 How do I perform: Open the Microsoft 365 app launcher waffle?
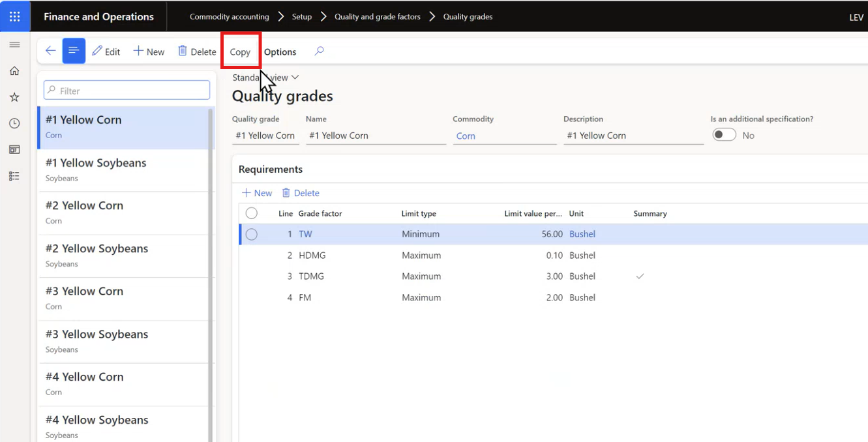(x=14, y=14)
